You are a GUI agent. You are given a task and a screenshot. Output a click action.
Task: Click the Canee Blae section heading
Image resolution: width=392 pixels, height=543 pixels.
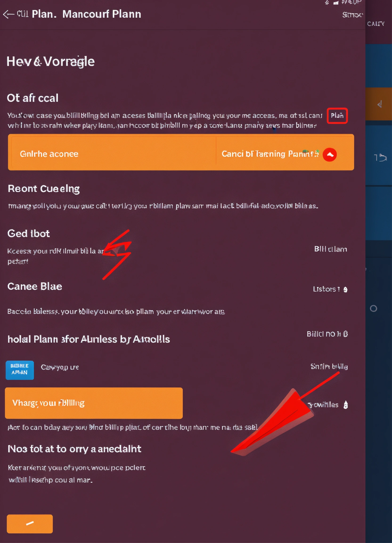(35, 287)
